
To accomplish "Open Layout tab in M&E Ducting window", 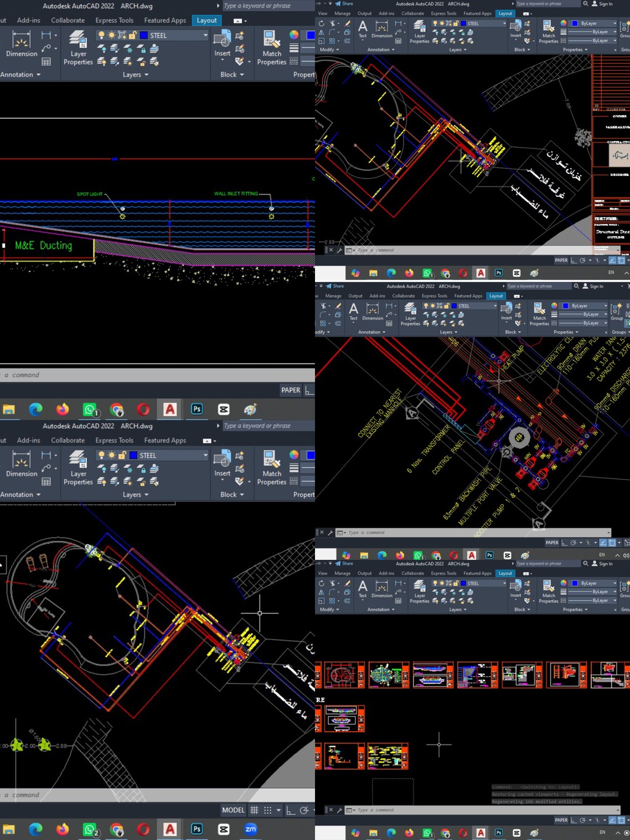I will [x=207, y=20].
